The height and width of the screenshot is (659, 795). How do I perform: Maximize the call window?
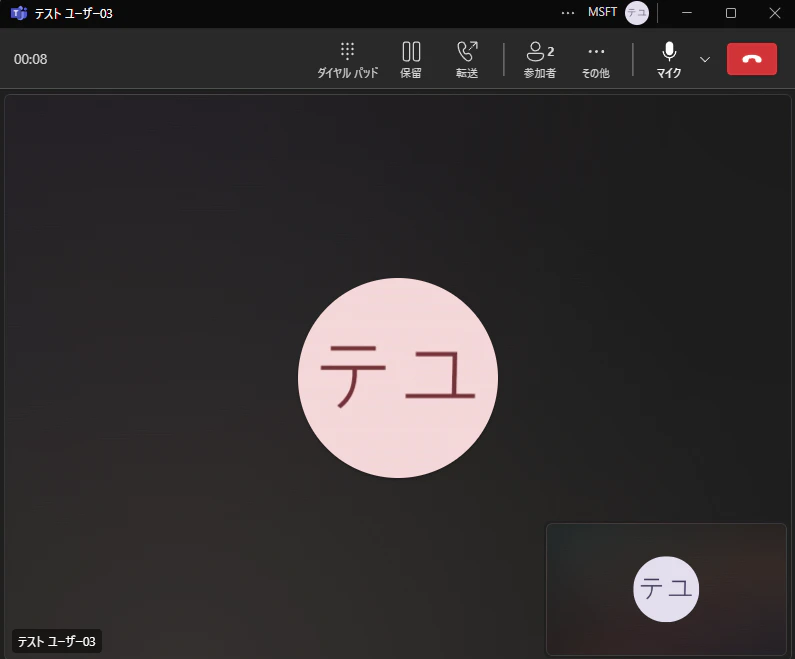(731, 13)
